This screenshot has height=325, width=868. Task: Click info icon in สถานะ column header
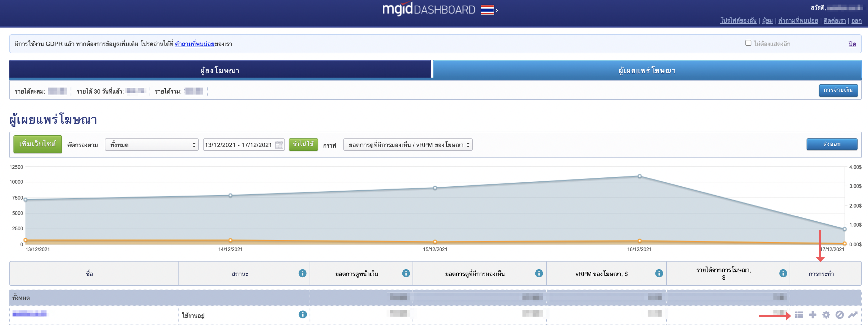point(302,273)
